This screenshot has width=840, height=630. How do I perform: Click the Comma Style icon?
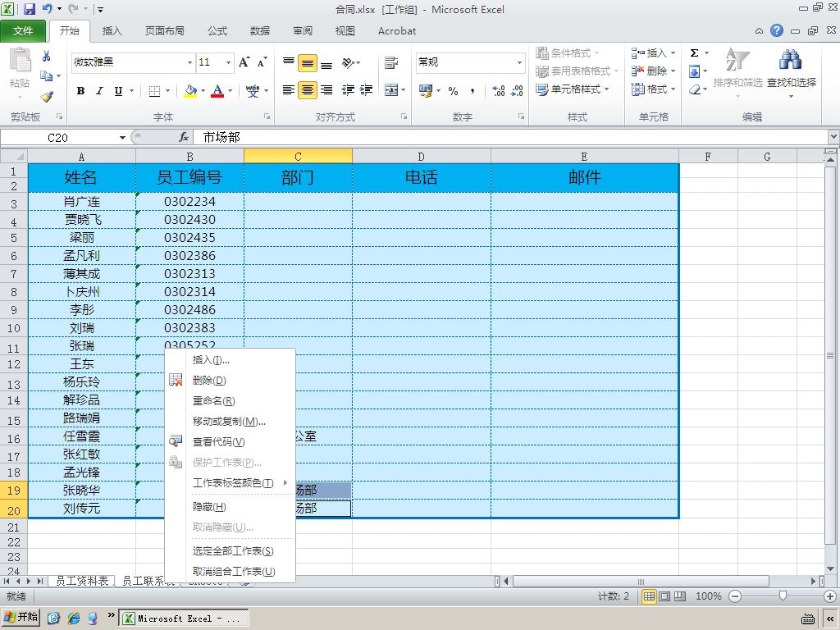472,90
